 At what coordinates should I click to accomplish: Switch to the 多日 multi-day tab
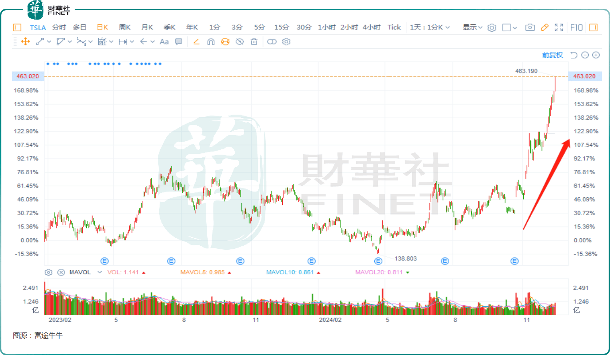(x=80, y=28)
